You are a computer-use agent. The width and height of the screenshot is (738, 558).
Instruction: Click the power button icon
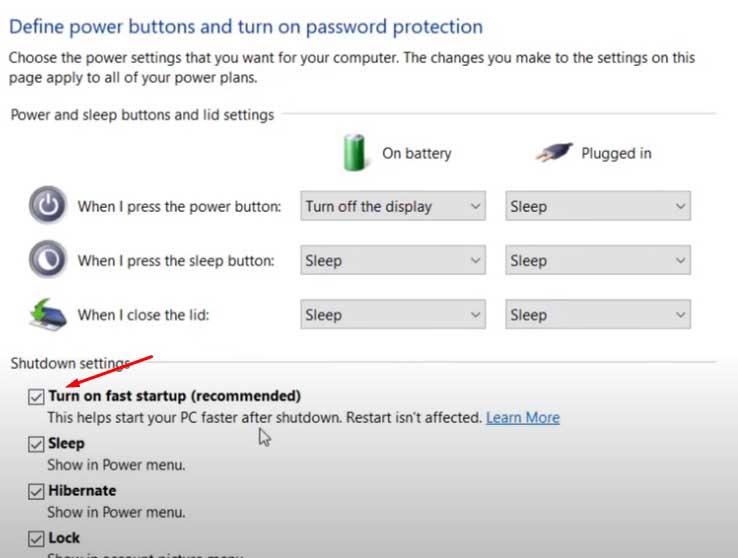click(48, 207)
